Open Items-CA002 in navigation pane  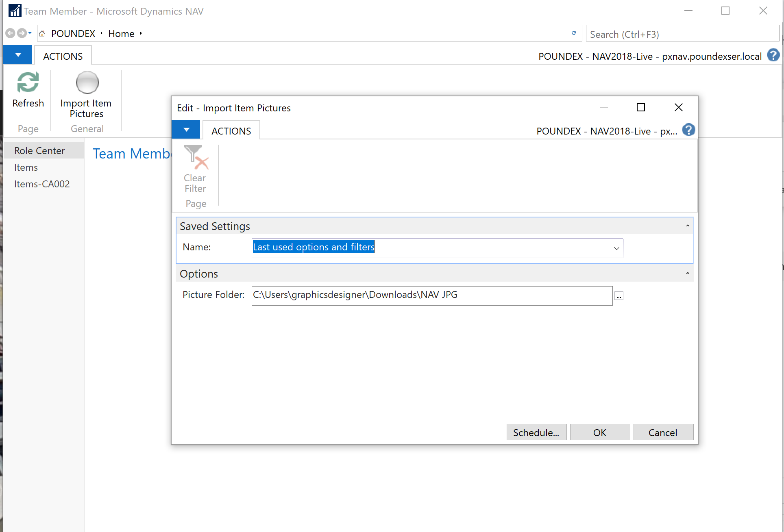[x=42, y=184]
